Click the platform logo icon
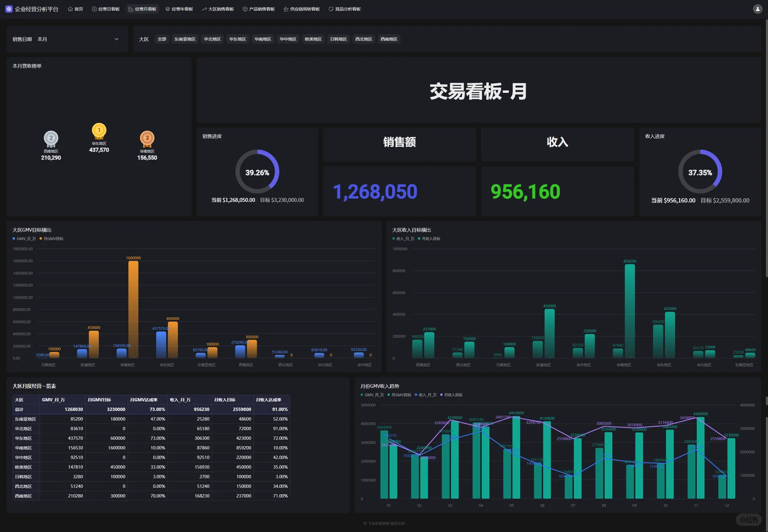This screenshot has height=532, width=768. [9, 9]
